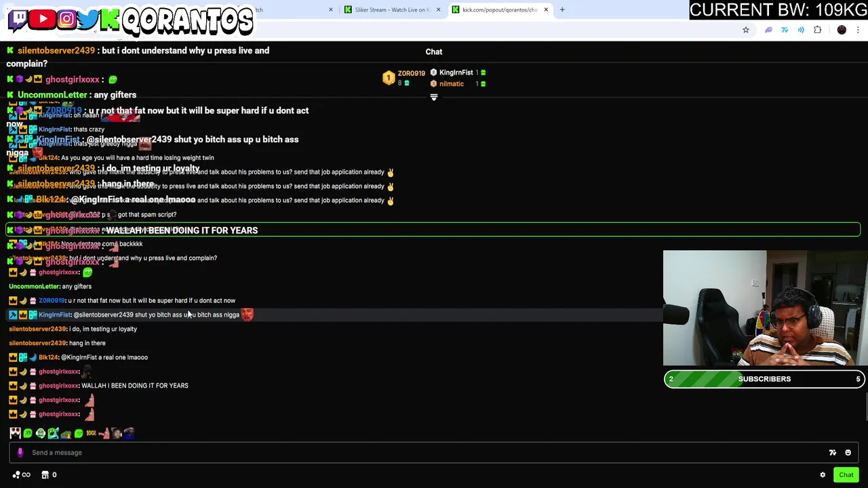This screenshot has width=868, height=488.
Task: Open chat settings gear icon
Action: 823,474
